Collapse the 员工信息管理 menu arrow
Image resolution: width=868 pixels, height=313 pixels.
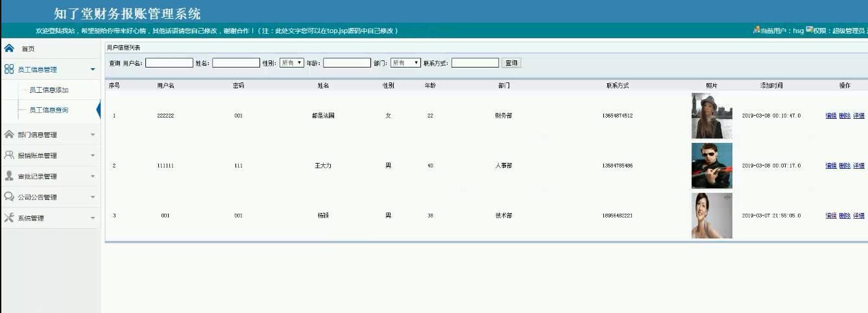pos(93,69)
